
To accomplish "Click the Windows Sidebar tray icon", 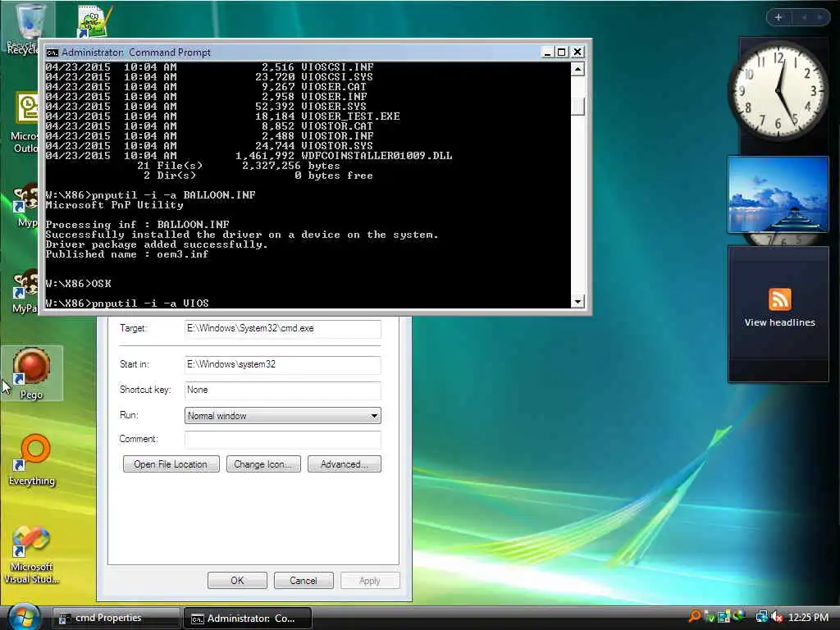I will coord(724,617).
